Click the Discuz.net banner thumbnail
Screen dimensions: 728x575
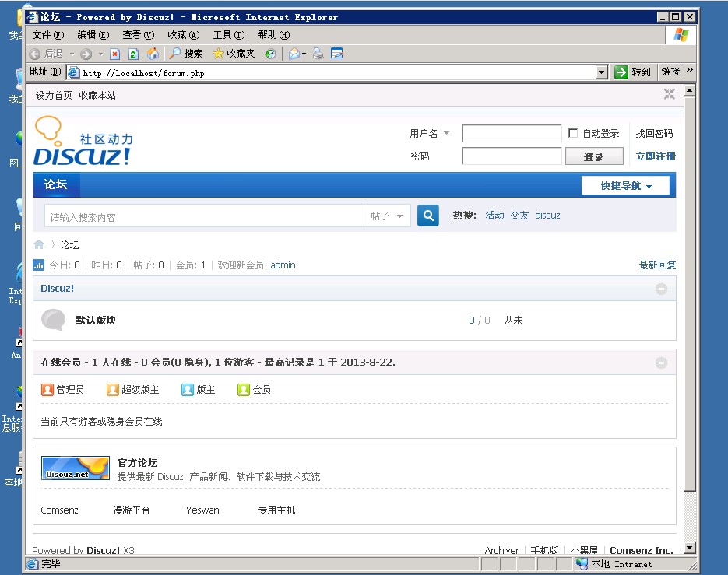pos(76,468)
